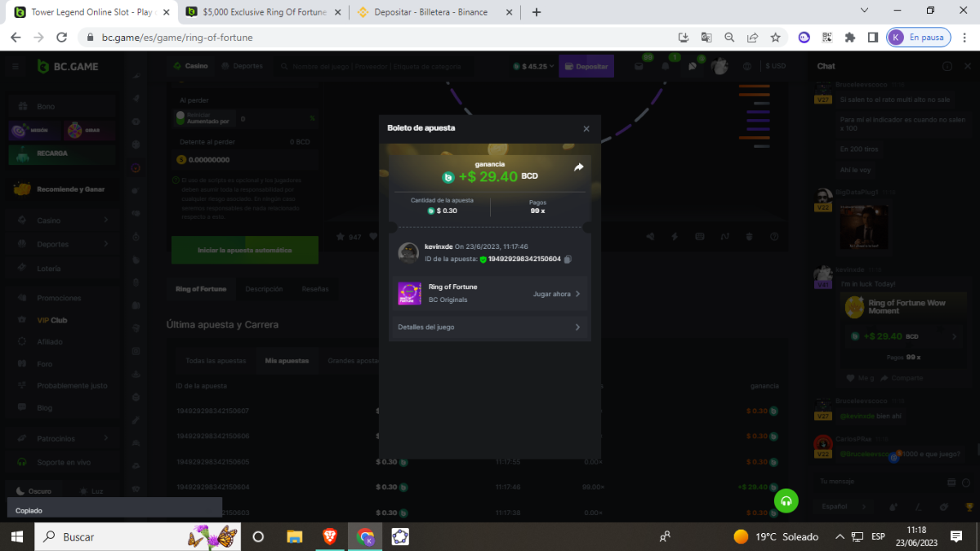The height and width of the screenshot is (551, 980).
Task: Bookmark this page with the star icon
Action: [x=775, y=38]
